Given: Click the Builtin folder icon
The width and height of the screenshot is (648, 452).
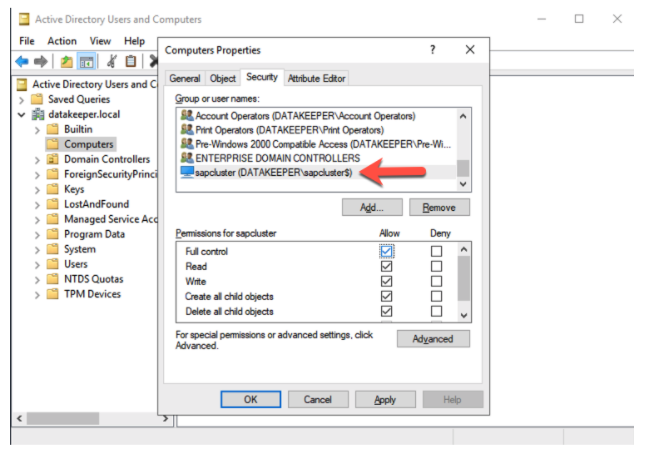Looking at the screenshot, I should tap(52, 129).
